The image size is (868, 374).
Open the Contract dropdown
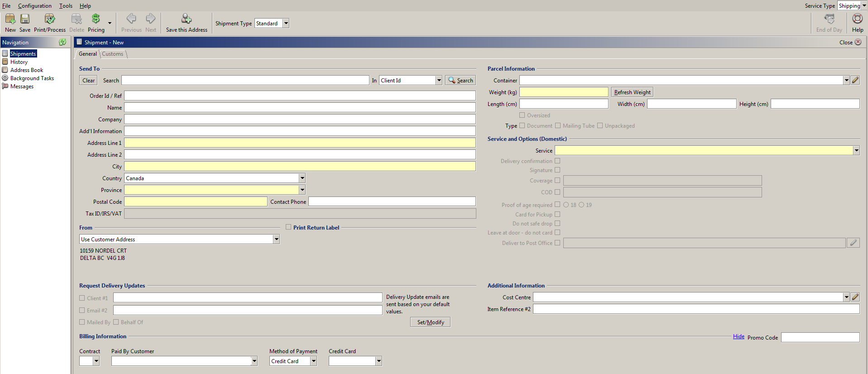(x=96, y=361)
